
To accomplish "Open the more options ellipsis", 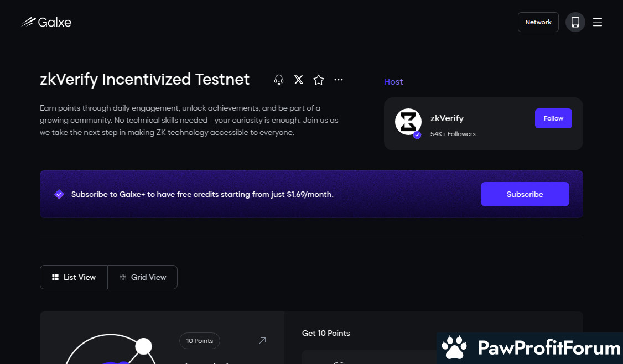I will tap(339, 80).
